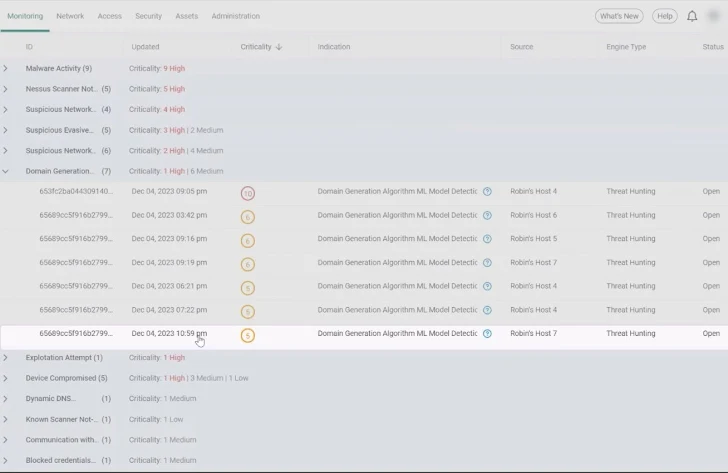728x473 pixels.
Task: Click criticality badge in the 07:22 pm row
Action: [247, 311]
